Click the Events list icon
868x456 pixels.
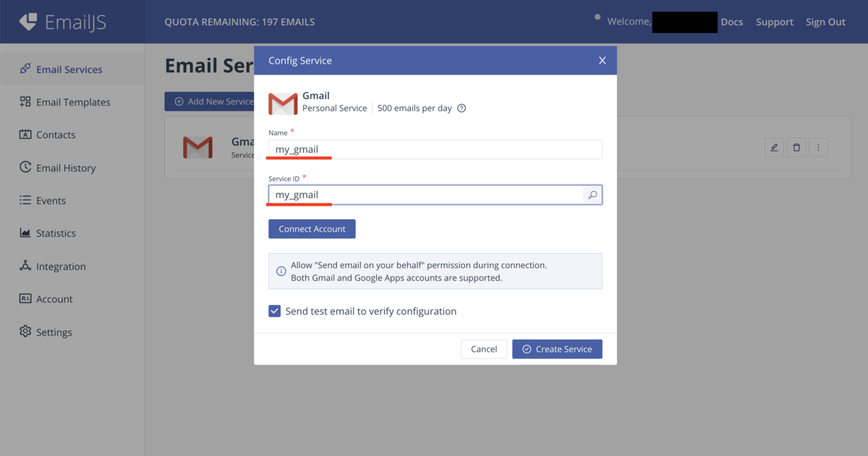point(25,200)
